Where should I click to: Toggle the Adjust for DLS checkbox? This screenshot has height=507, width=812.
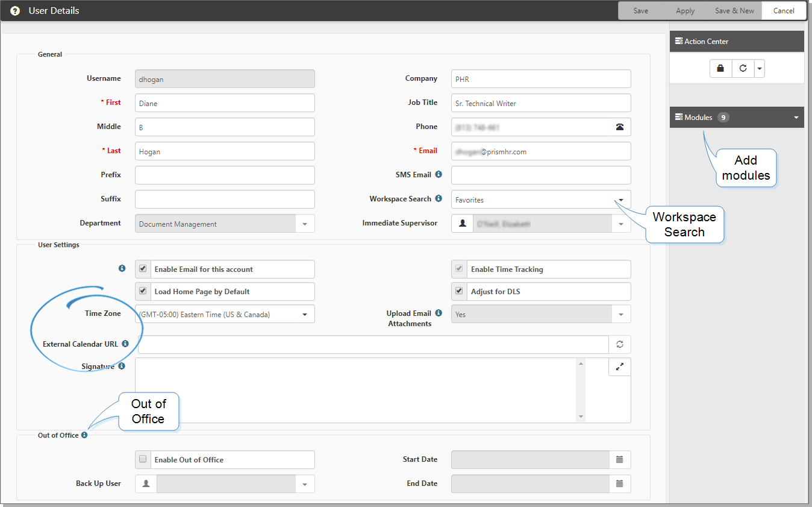pyautogui.click(x=459, y=291)
